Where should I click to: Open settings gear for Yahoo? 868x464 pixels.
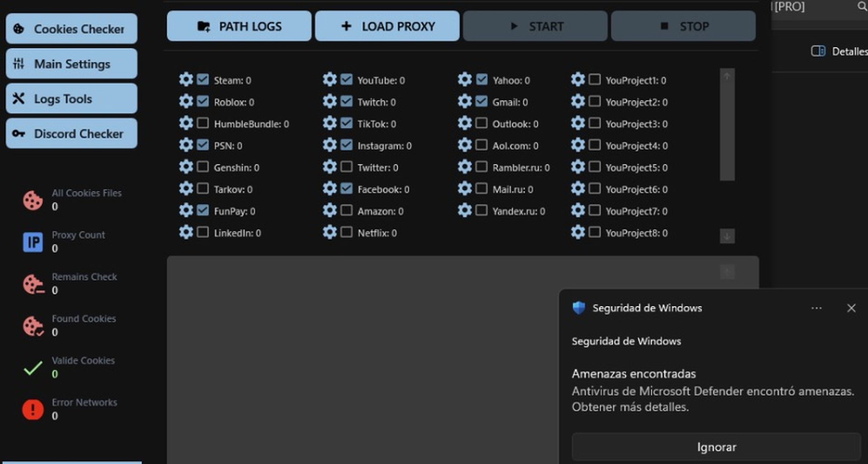465,80
